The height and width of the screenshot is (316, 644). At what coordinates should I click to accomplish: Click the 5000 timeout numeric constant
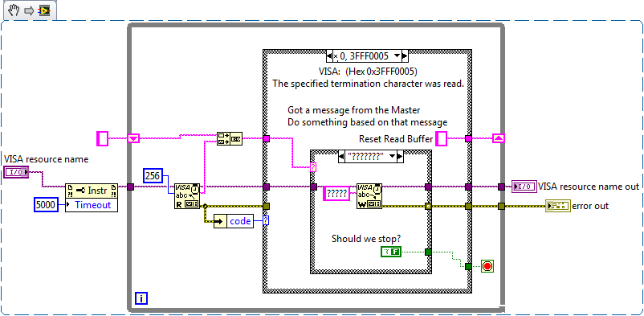pos(45,205)
